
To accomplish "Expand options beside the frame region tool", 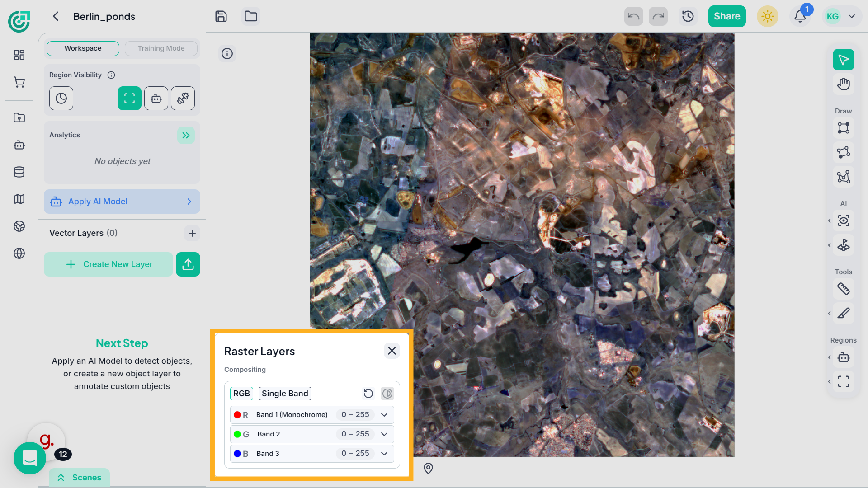I will pyautogui.click(x=830, y=381).
